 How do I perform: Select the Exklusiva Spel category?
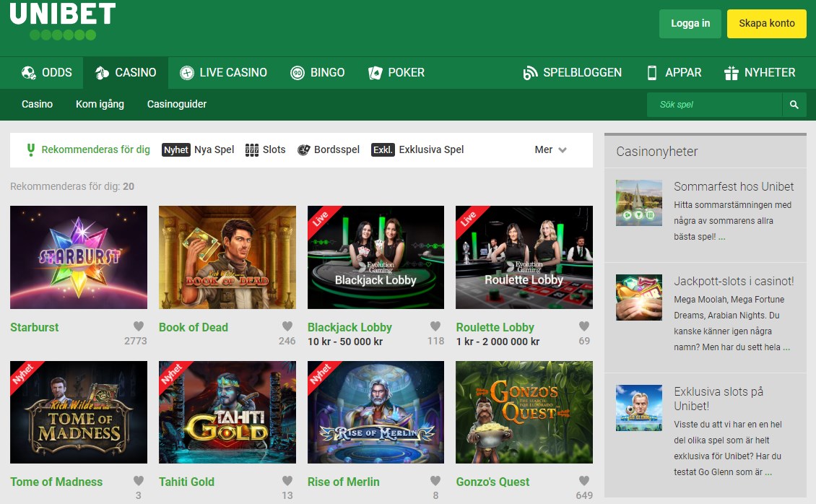pyautogui.click(x=431, y=149)
